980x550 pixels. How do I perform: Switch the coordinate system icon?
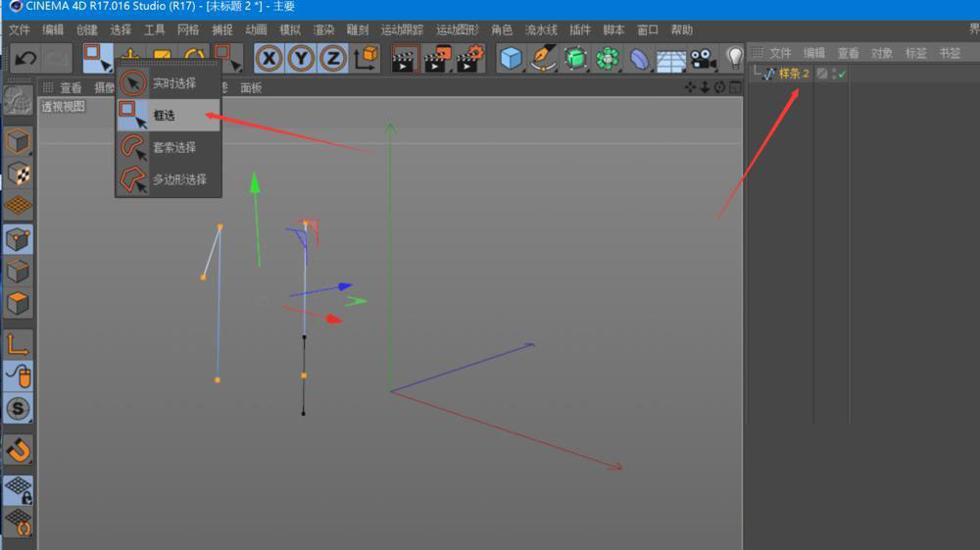point(366,58)
